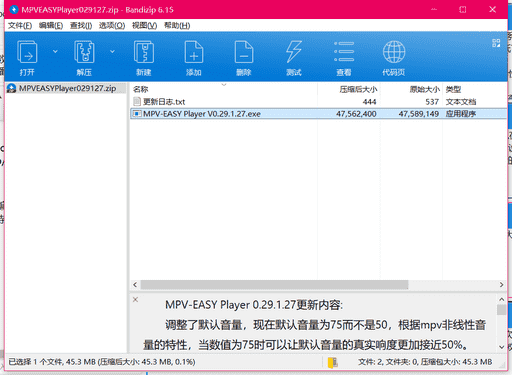
Task: Click the Test (测试) lightning icon
Action: tap(294, 52)
